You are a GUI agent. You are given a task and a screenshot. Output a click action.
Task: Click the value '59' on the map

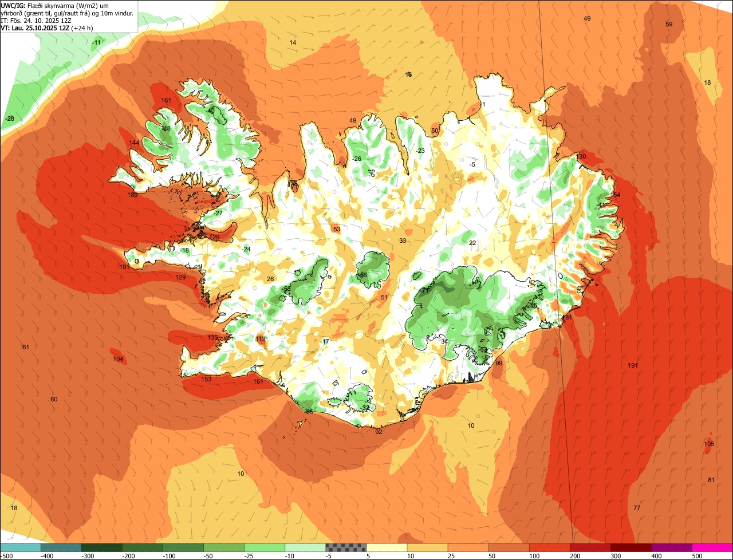point(669,24)
